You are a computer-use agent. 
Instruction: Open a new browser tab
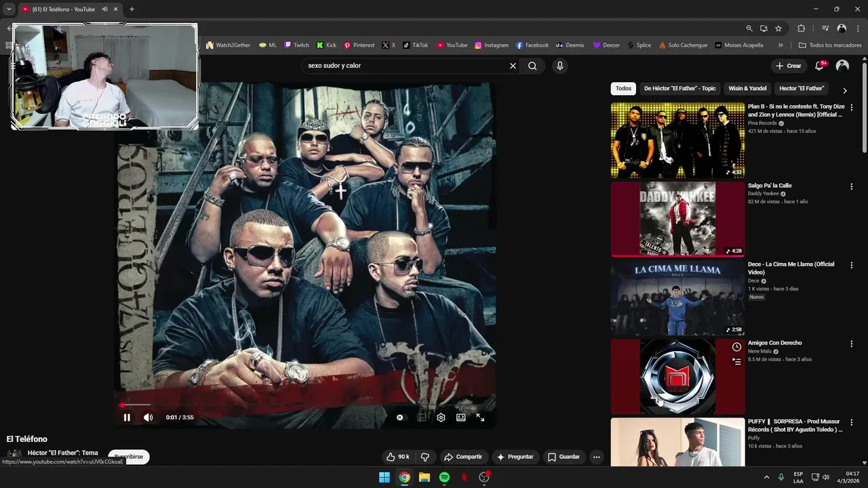[x=132, y=9]
